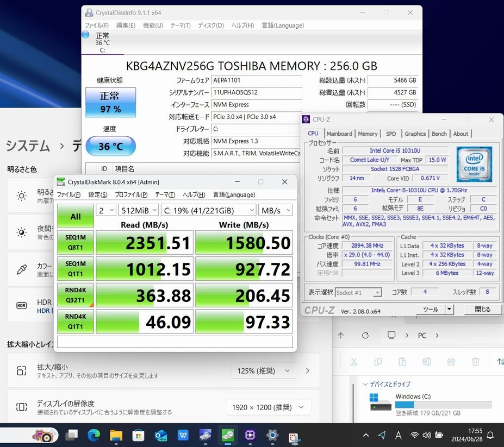Image resolution: width=504 pixels, height=447 pixels.
Task: Click the 正常 97% health status button
Action: 110,103
